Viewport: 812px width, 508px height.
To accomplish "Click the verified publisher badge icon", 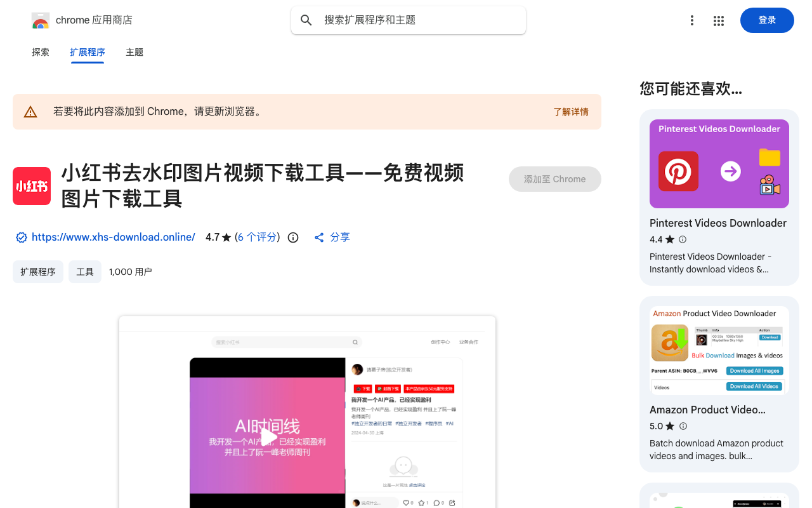I will click(22, 237).
